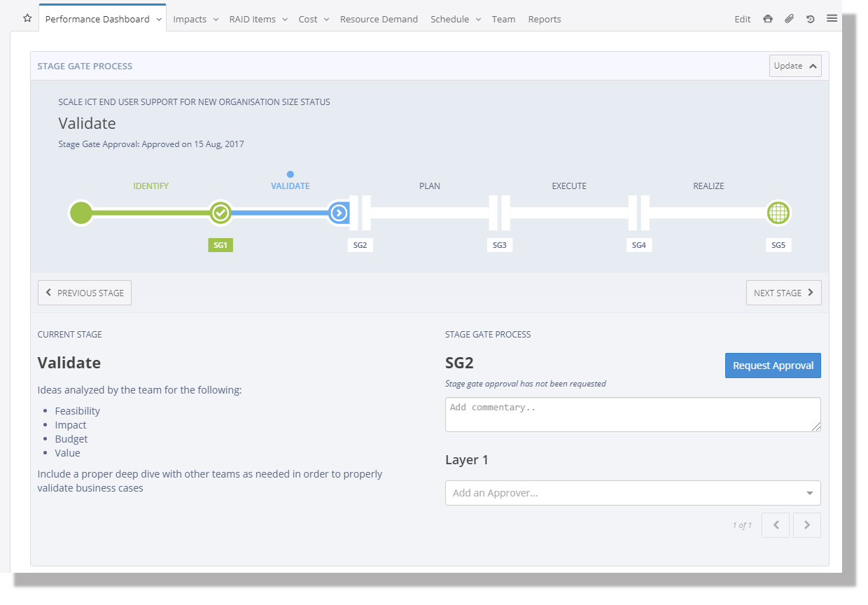The height and width of the screenshot is (605, 868).
Task: Switch to the Resource Demand tab
Action: click(379, 19)
